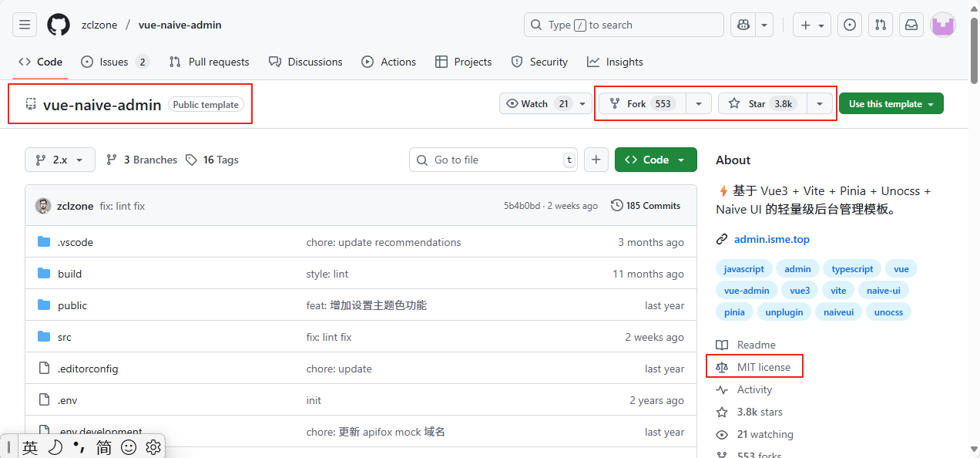This screenshot has width=980, height=458.
Task: View 3 Branches link
Action: pyautogui.click(x=142, y=160)
